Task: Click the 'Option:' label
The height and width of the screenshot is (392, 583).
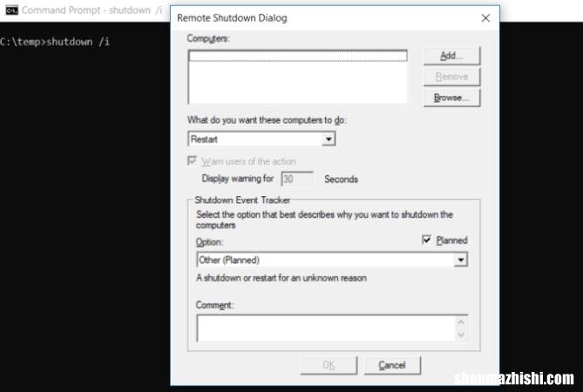Action: coord(209,242)
